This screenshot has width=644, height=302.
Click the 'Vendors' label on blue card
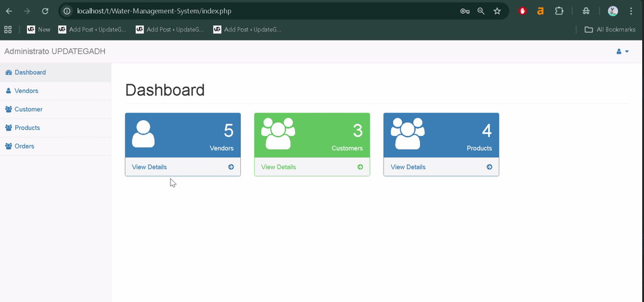[222, 148]
